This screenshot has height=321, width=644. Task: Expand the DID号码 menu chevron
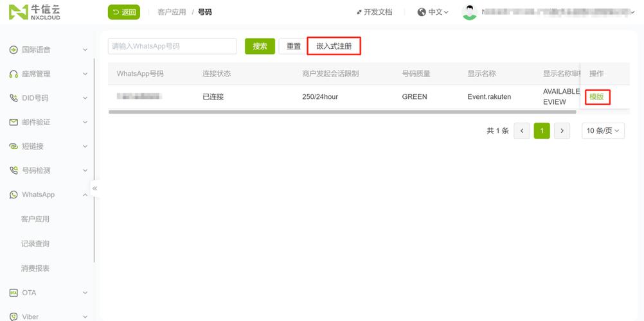pos(85,98)
